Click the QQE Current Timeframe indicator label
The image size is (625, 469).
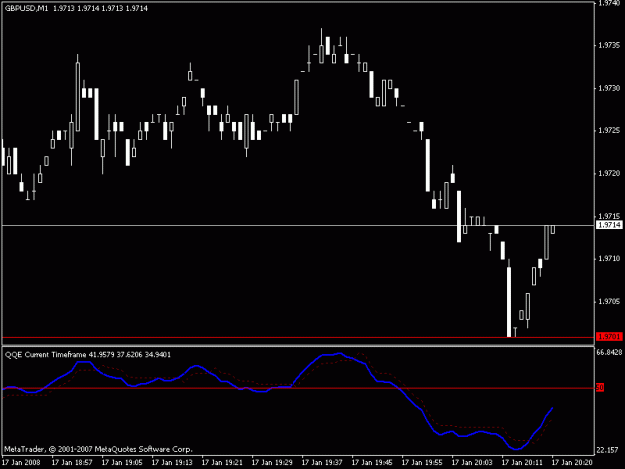tap(45, 355)
